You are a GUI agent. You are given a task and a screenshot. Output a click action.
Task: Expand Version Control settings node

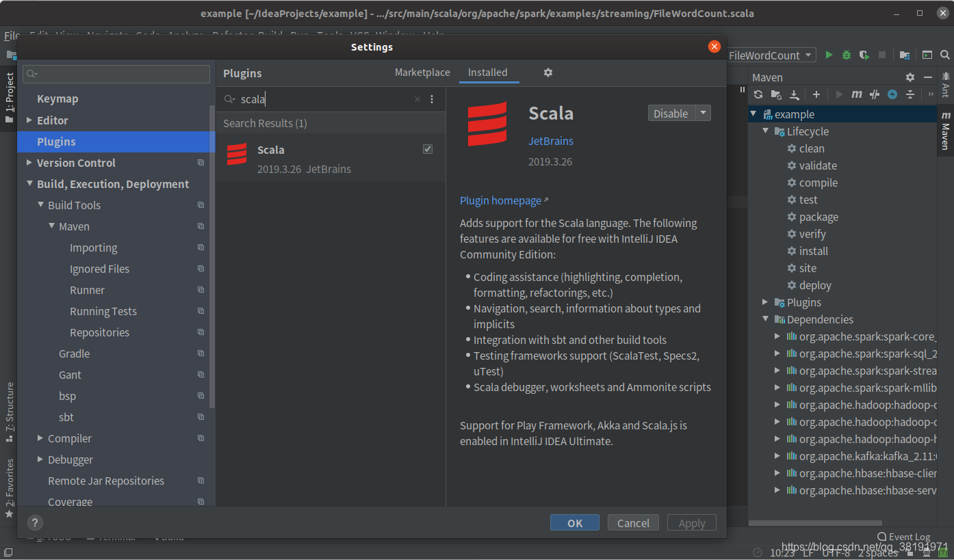click(29, 163)
